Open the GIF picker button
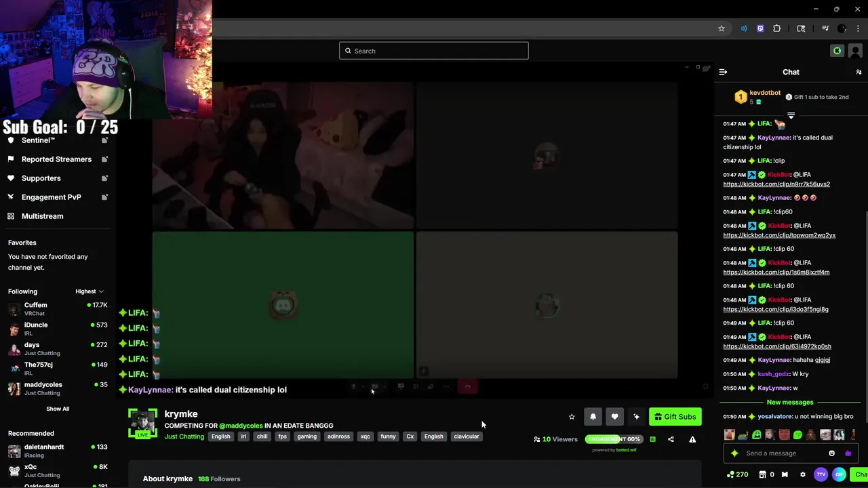 coord(840,474)
